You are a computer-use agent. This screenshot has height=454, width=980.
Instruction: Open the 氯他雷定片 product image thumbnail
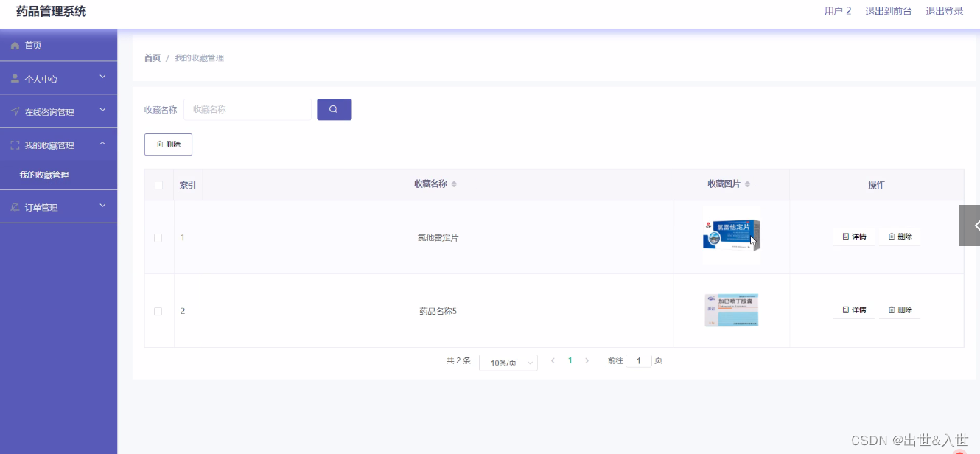[731, 237]
